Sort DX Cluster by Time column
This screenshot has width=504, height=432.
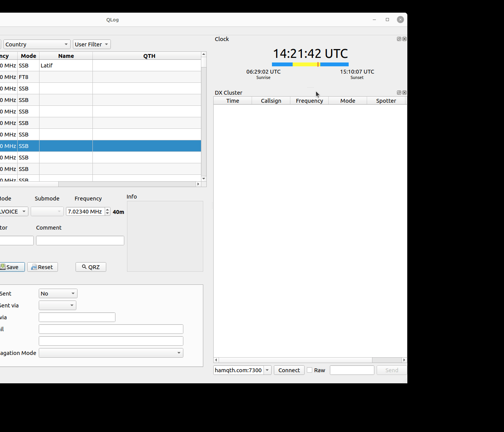pyautogui.click(x=232, y=101)
